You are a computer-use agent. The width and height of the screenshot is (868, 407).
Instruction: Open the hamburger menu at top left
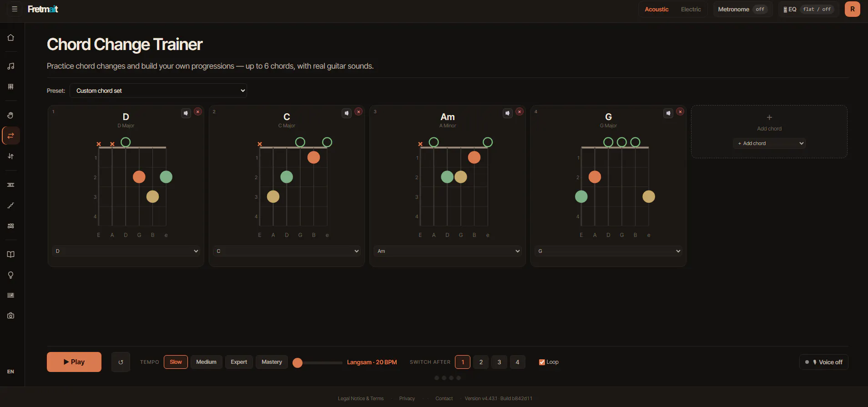[x=15, y=9]
